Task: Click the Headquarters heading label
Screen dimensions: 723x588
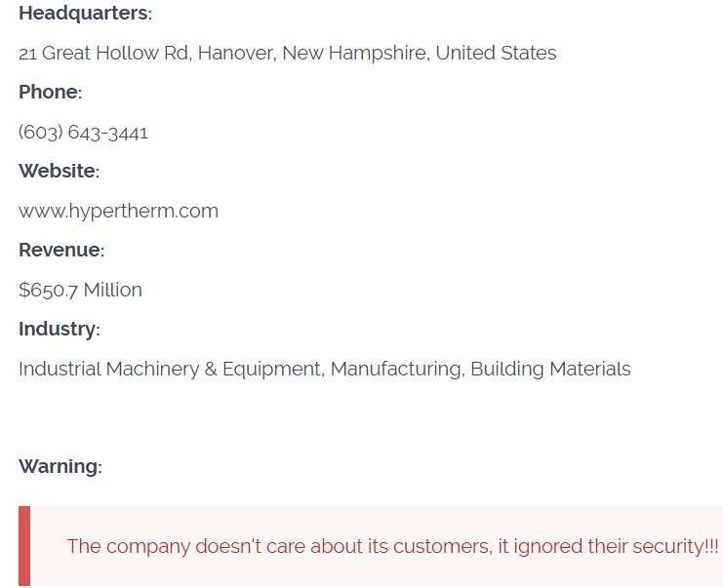Action: point(85,14)
